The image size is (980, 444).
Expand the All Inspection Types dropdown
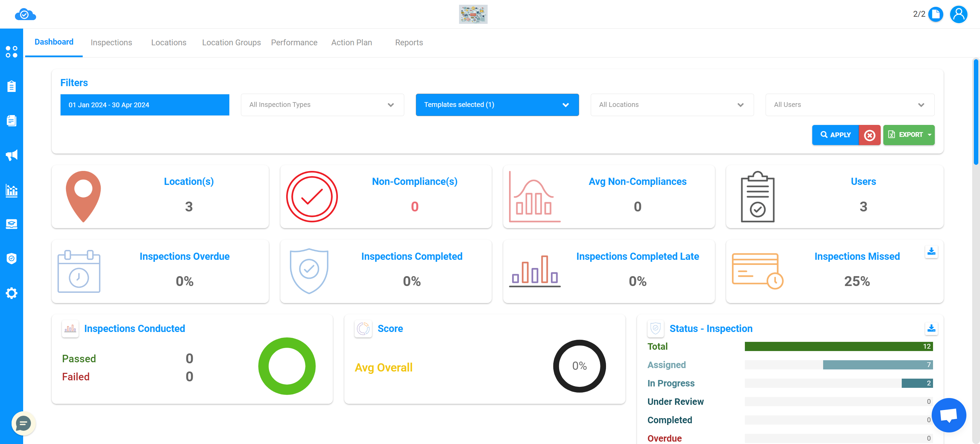(x=322, y=105)
